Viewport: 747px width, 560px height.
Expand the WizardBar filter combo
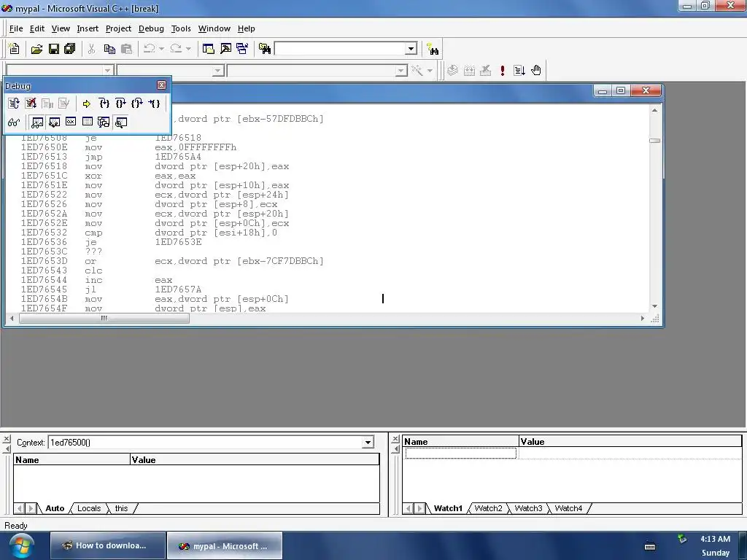pos(217,71)
